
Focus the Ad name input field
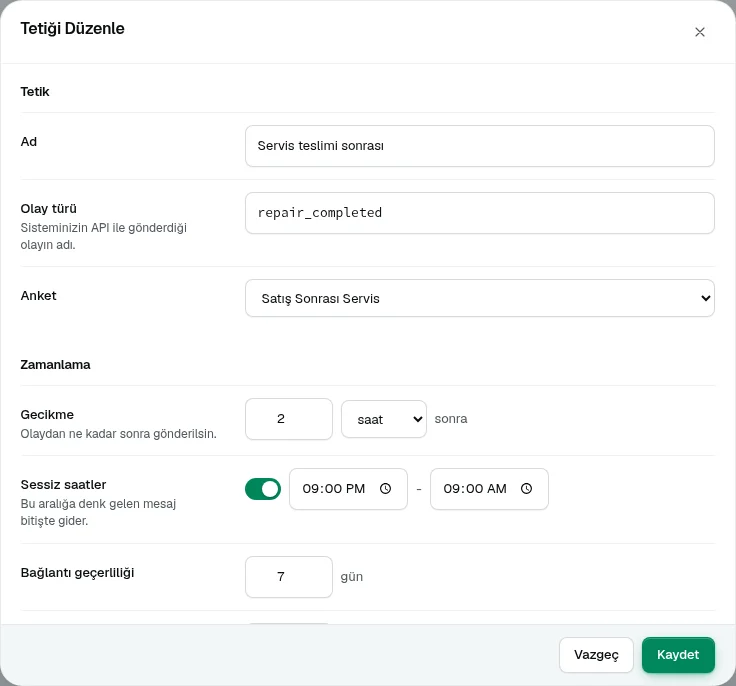tap(480, 146)
